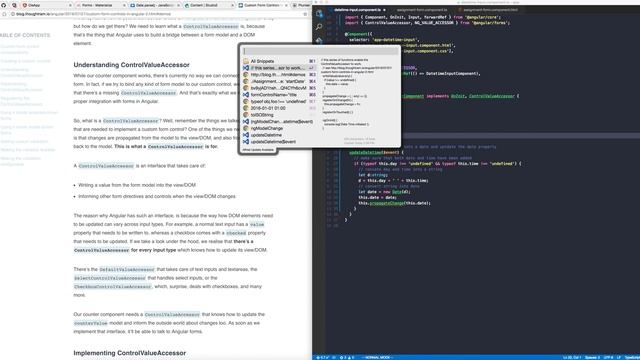Open the Plunker browser tab
This screenshot has width=640, height=360.
302,5
